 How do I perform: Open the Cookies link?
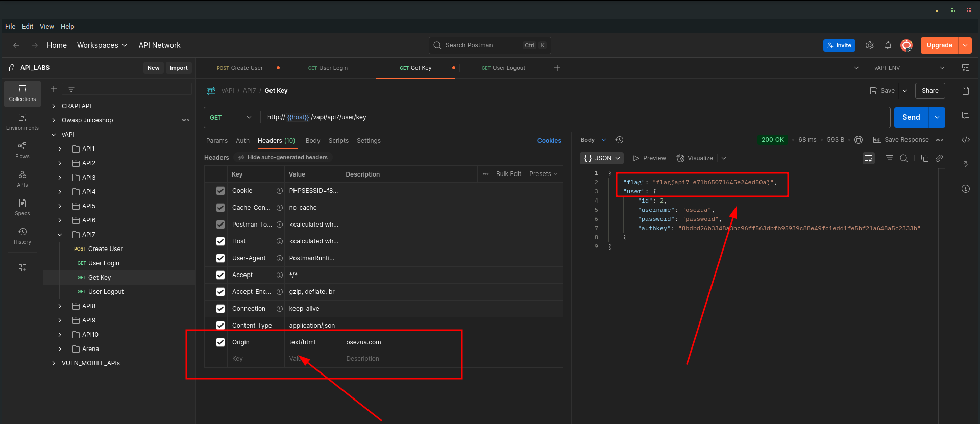(549, 141)
